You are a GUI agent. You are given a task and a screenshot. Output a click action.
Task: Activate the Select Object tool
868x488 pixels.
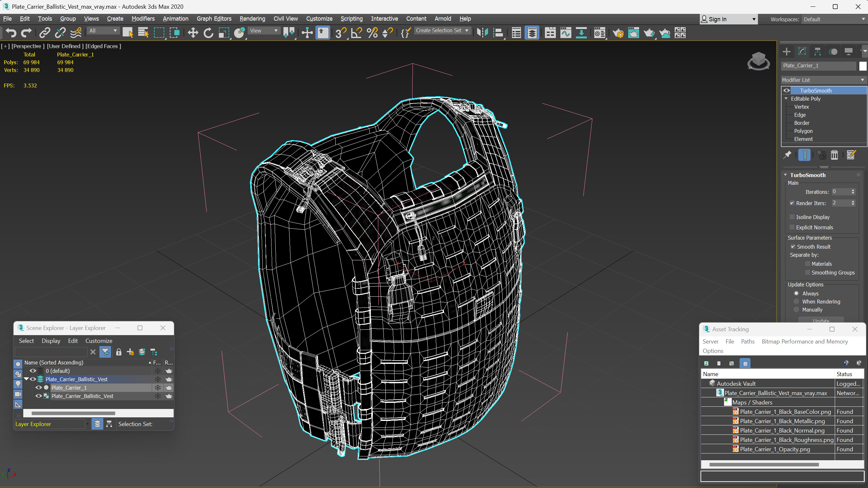[128, 33]
